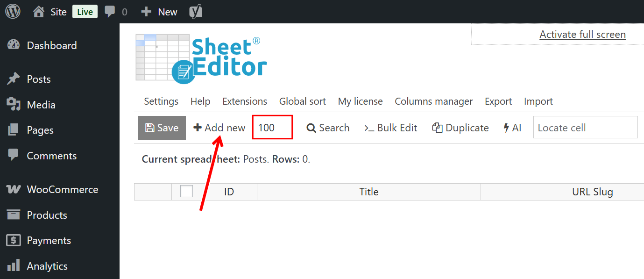Click the Payments dollar icon

[x=14, y=240]
